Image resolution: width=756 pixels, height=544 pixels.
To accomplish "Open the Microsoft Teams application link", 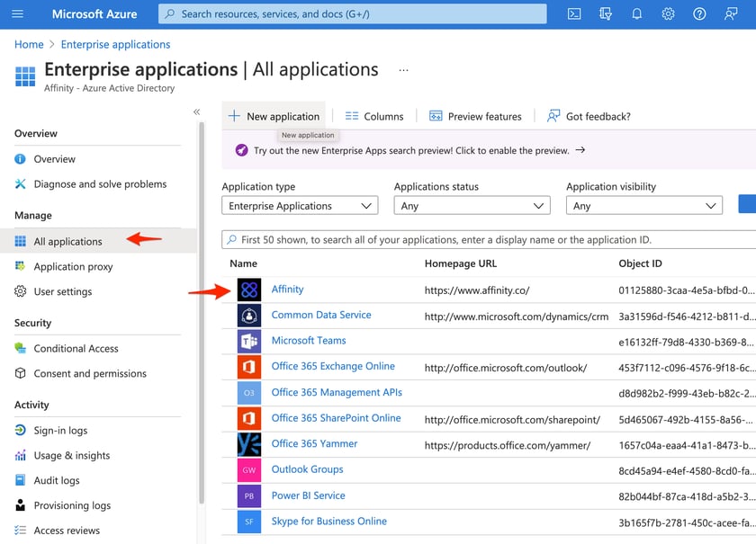I will click(x=309, y=340).
